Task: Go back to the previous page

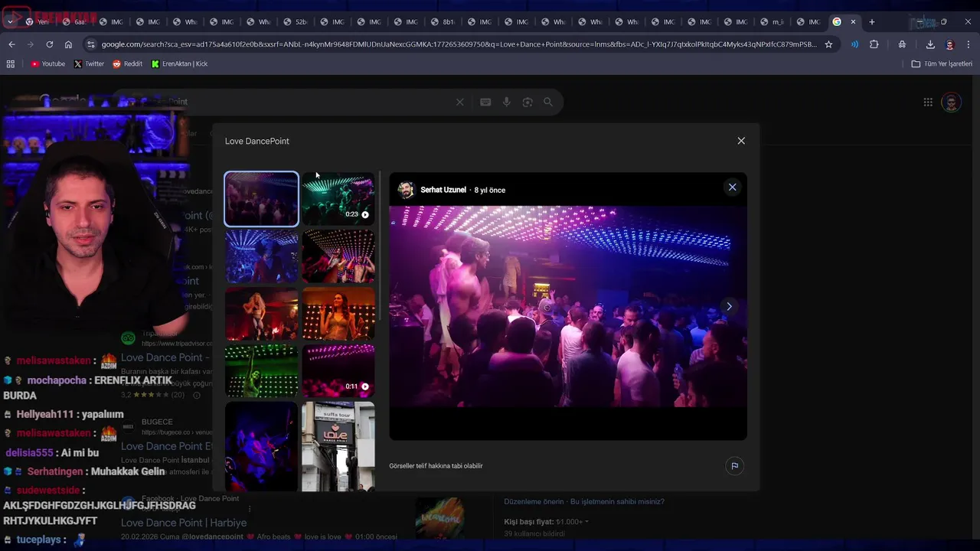Action: click(x=11, y=44)
